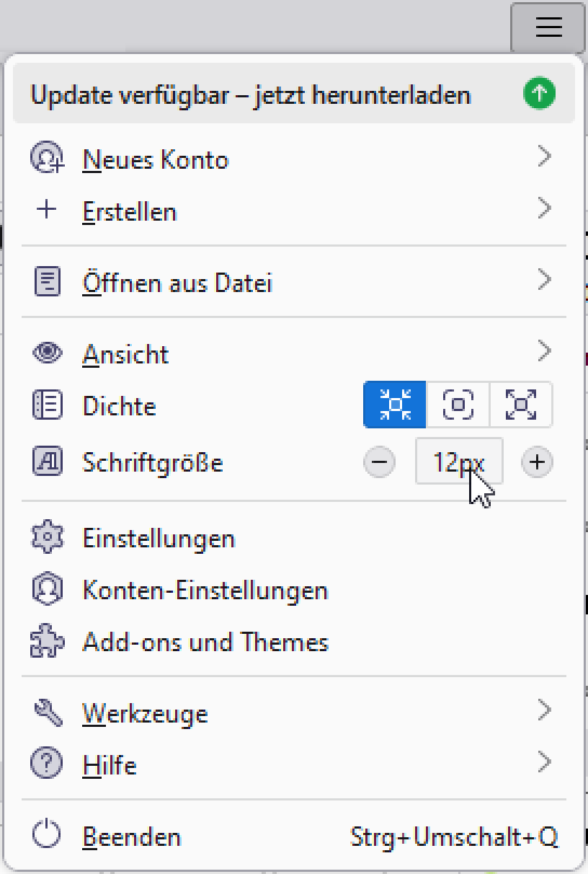The image size is (588, 874).
Task: Click the green update arrow icon
Action: point(540,94)
